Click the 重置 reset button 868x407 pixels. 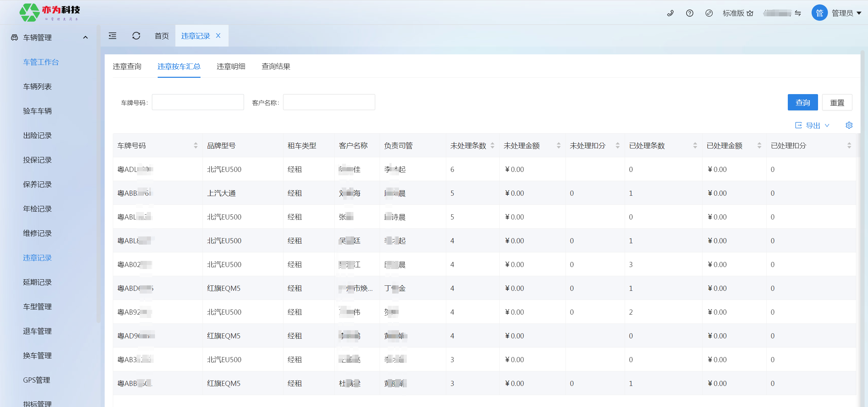click(x=837, y=102)
